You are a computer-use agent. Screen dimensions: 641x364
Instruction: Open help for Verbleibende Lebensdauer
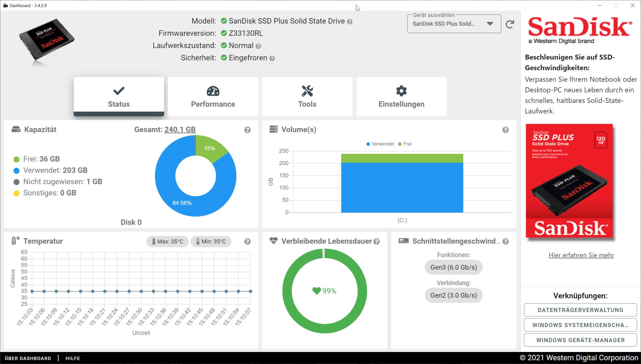tap(377, 242)
